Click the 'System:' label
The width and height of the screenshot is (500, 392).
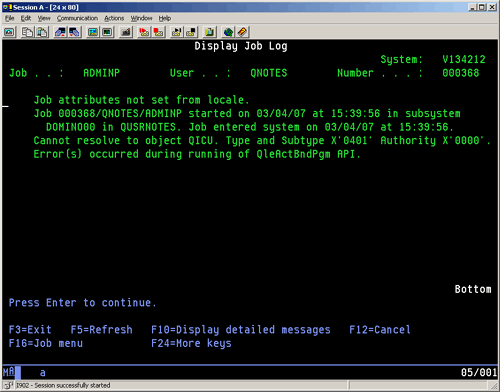402,59
